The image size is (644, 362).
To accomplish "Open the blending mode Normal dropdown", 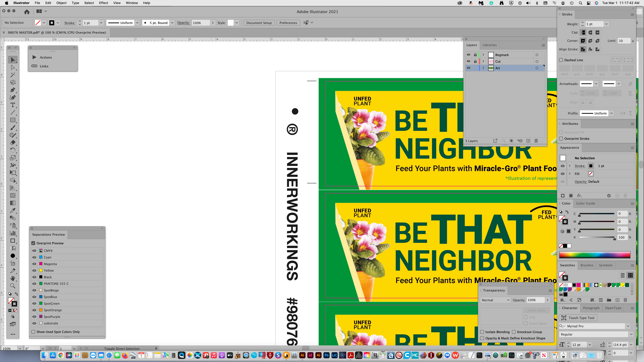I will [495, 300].
